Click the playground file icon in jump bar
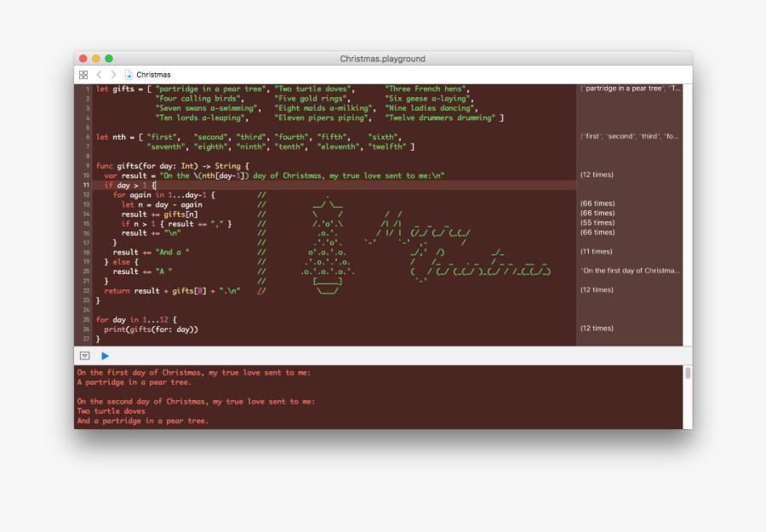 129,75
